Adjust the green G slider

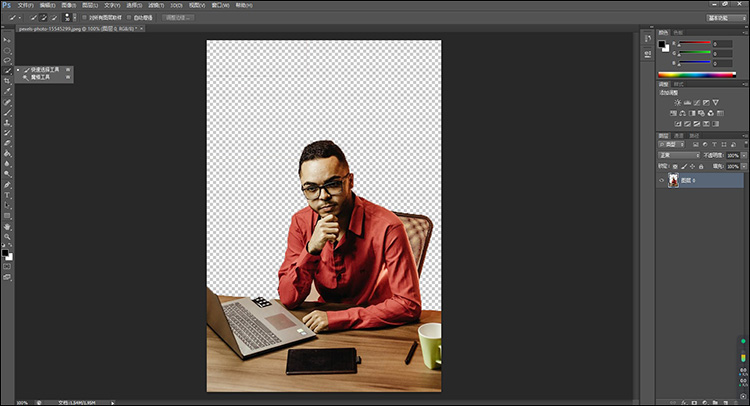point(695,52)
